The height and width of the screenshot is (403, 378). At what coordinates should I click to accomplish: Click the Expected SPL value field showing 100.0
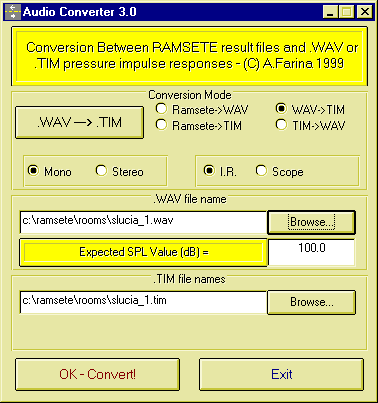point(311,252)
